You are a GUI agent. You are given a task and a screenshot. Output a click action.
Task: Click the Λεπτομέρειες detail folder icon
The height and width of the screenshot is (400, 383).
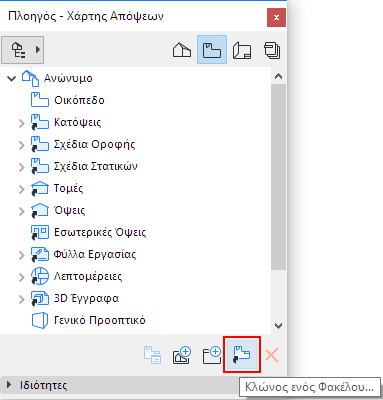pos(40,276)
